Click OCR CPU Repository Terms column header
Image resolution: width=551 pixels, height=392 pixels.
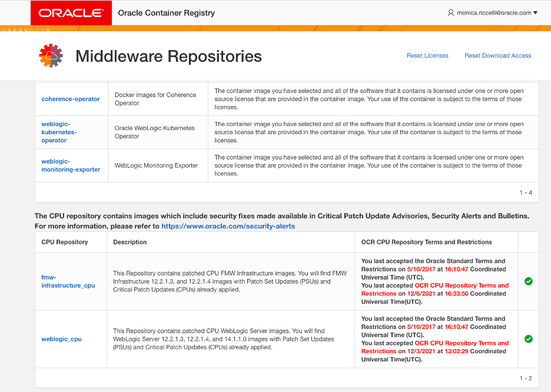(x=426, y=242)
